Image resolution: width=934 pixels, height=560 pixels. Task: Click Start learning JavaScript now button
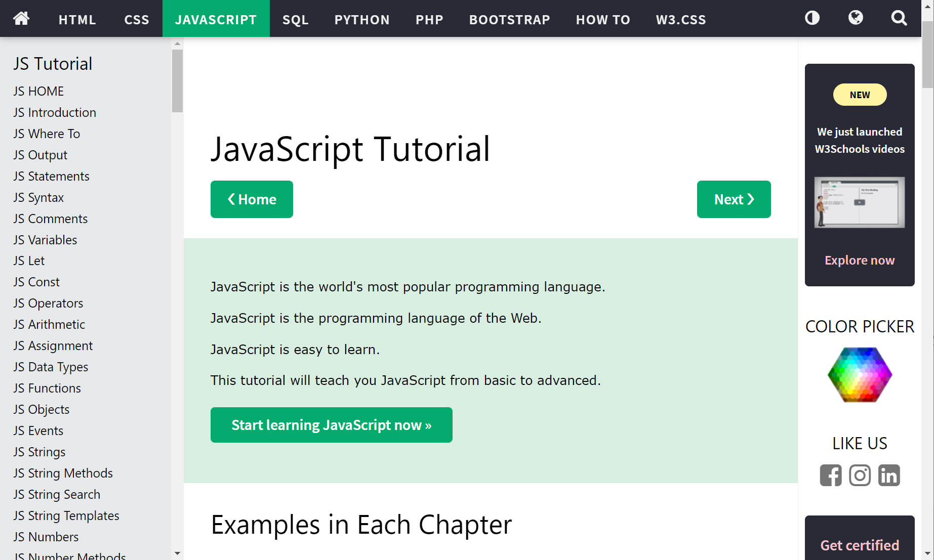coord(331,425)
